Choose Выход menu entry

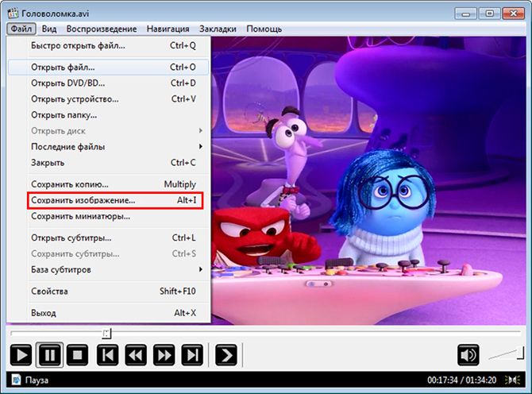109,313
